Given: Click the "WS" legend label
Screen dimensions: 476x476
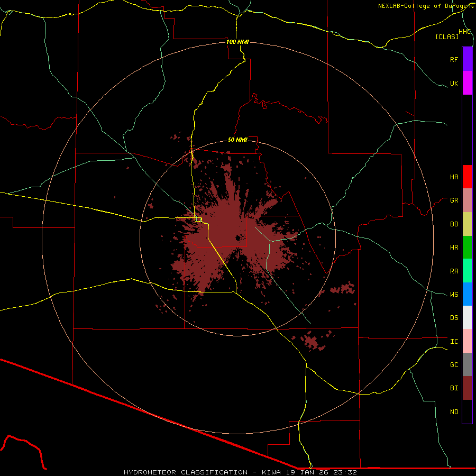Looking at the screenshot, I should point(454,295).
